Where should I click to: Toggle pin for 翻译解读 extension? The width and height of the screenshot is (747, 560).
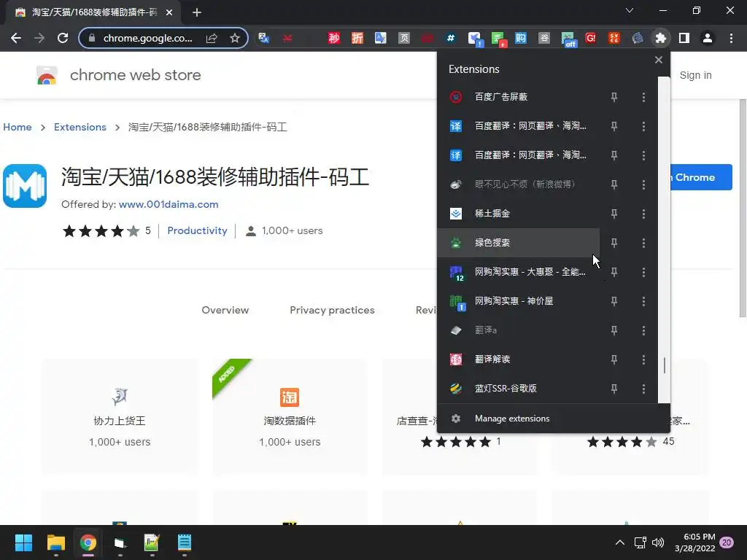[614, 359]
